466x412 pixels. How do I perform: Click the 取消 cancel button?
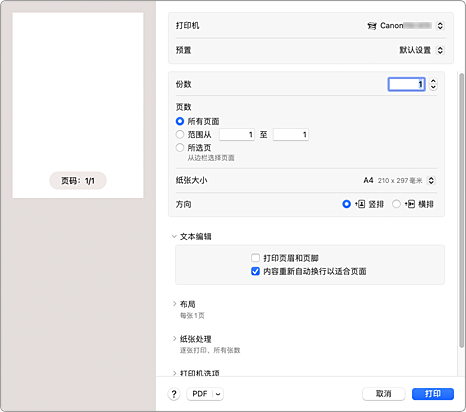384,394
